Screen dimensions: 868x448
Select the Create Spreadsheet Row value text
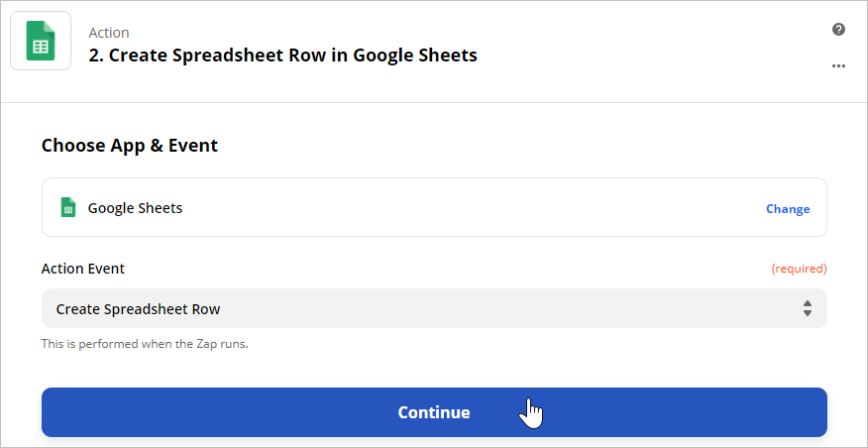coord(138,309)
